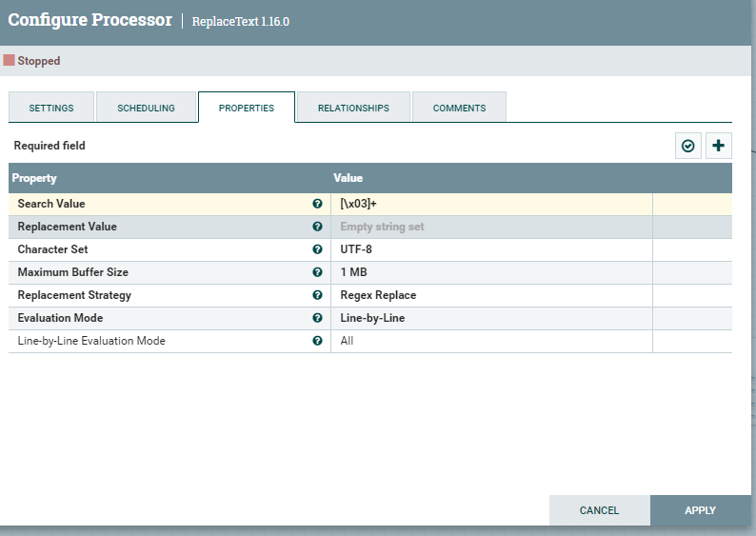The width and height of the screenshot is (756, 536).
Task: Open the All line evaluation value
Action: coord(491,341)
